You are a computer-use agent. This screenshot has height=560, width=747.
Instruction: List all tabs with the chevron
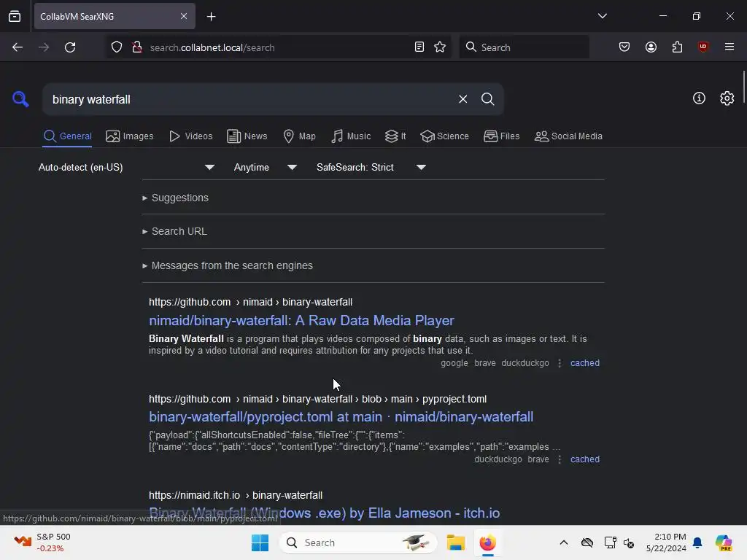602,16
